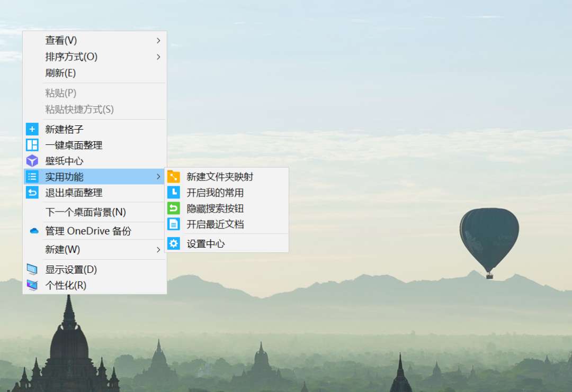Screen dimensions: 572x392
Task: Open 壁纸中心 from the context menu
Action: pos(94,161)
